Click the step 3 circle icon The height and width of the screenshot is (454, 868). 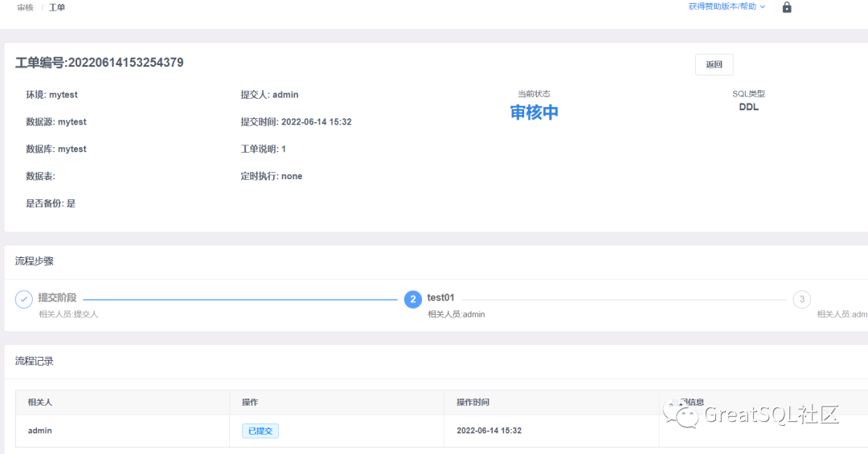(x=801, y=299)
